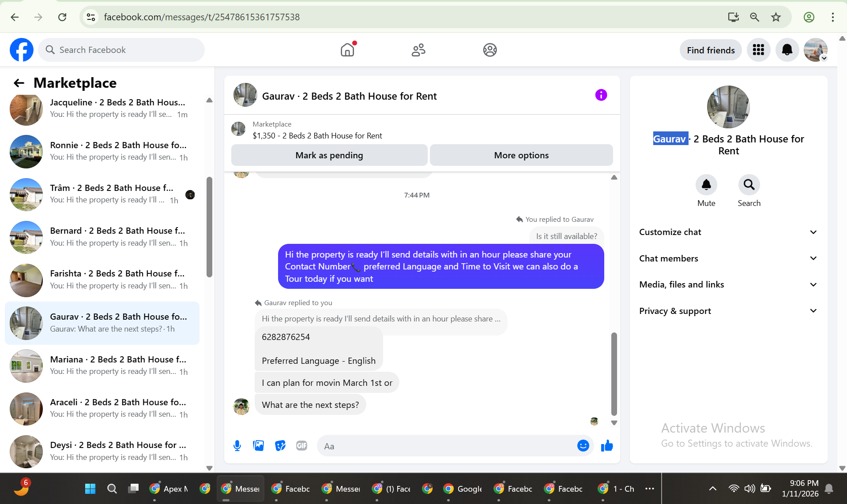View site information icon in address bar
The width and height of the screenshot is (847, 504).
91,17
